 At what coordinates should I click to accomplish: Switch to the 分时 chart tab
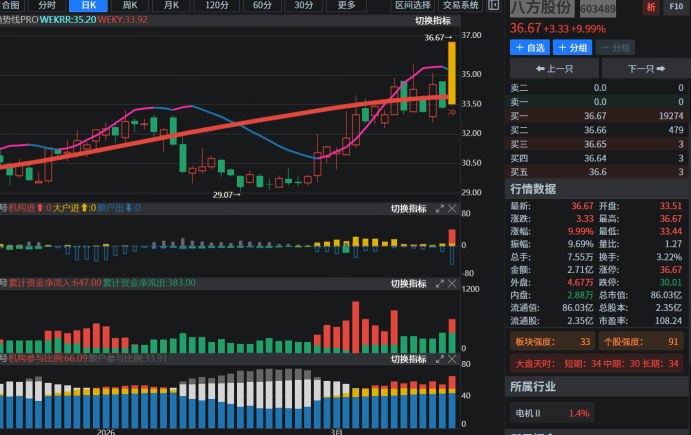pos(47,5)
